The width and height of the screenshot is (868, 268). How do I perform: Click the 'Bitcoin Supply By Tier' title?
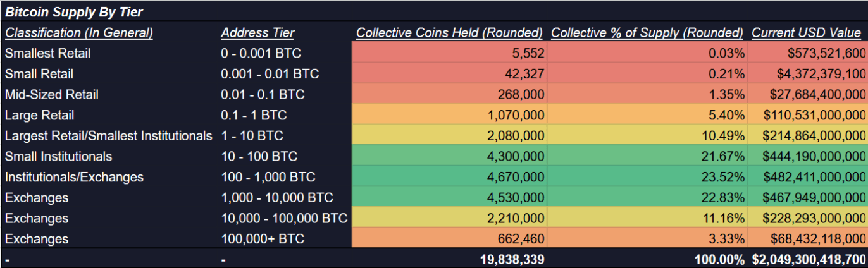(74, 12)
